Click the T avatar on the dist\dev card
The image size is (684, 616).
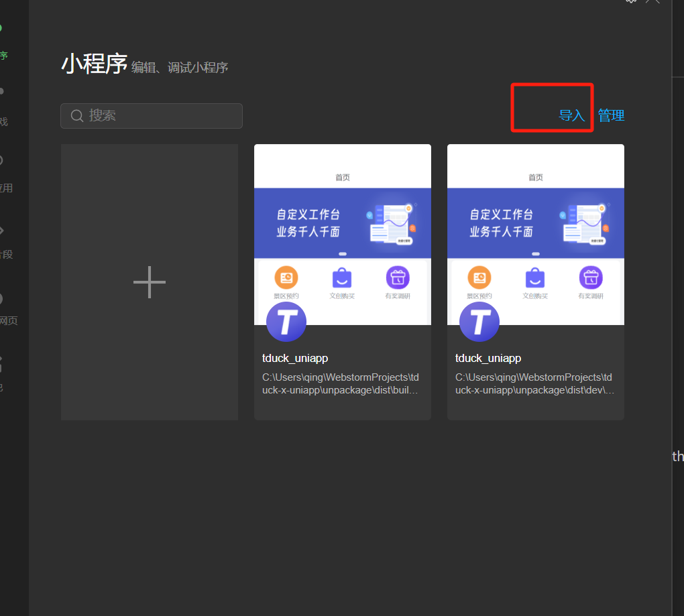(479, 322)
